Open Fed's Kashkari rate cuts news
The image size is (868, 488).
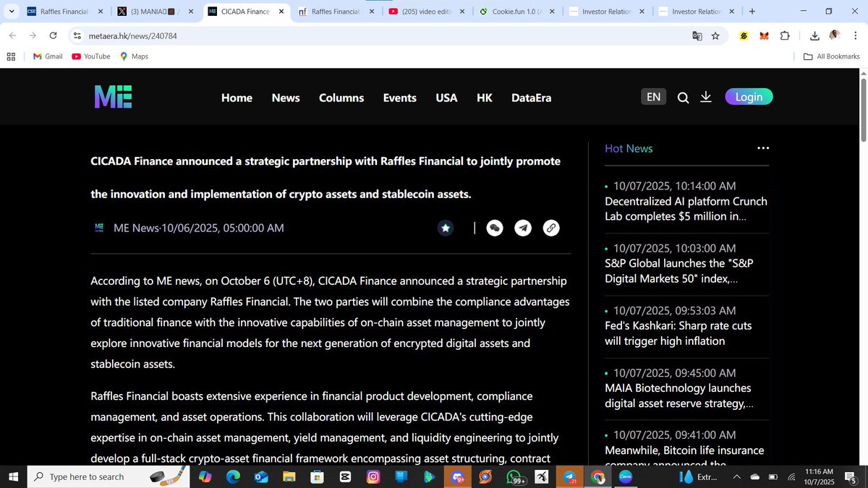[678, 333]
